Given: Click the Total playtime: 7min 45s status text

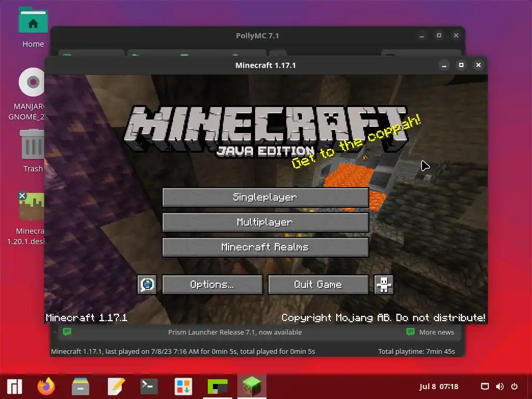Looking at the screenshot, I should (x=416, y=352).
